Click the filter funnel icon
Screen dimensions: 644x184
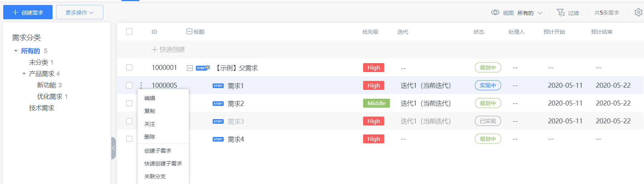coord(560,12)
